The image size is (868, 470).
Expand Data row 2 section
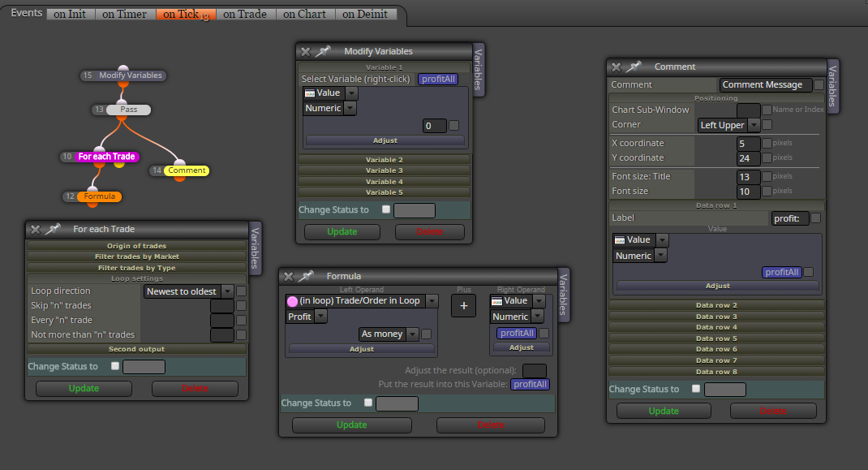[716, 305]
